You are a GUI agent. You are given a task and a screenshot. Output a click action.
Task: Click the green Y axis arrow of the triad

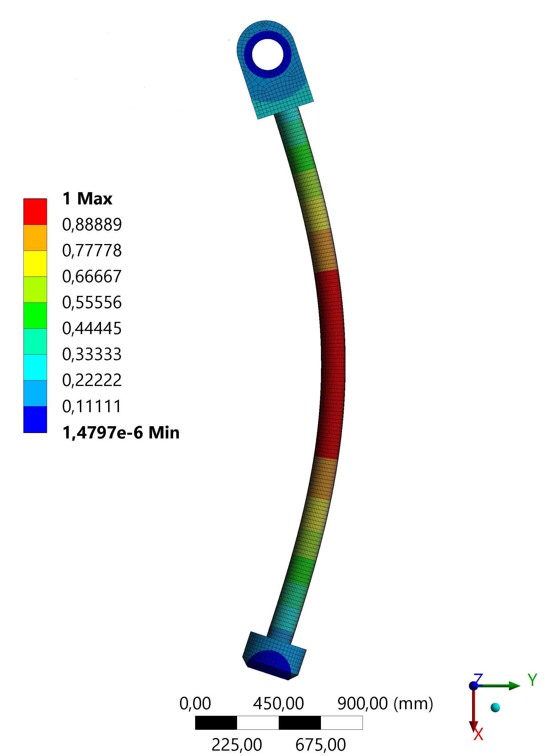click(500, 686)
